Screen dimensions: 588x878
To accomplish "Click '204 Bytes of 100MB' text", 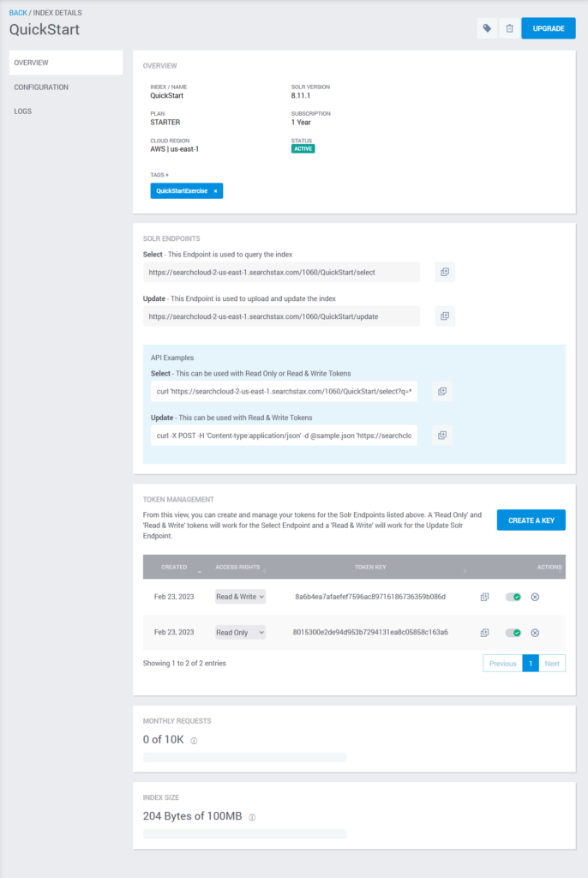I will click(x=192, y=816).
